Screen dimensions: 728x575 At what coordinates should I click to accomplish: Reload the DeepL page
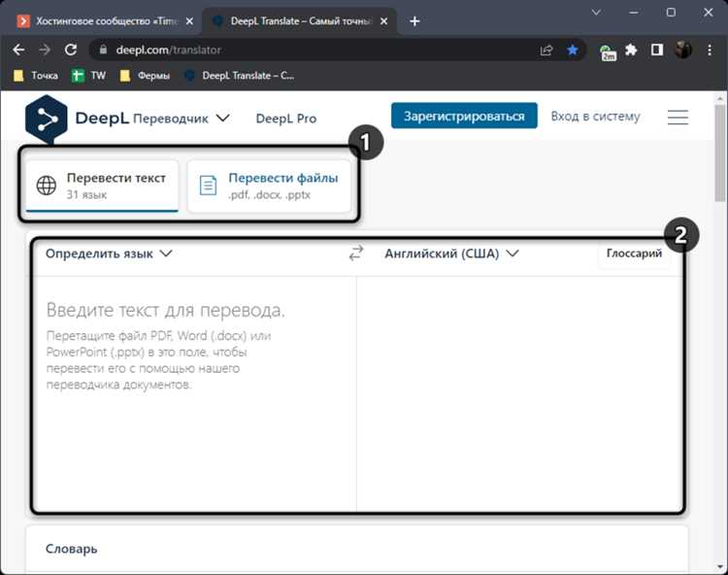(x=71, y=50)
